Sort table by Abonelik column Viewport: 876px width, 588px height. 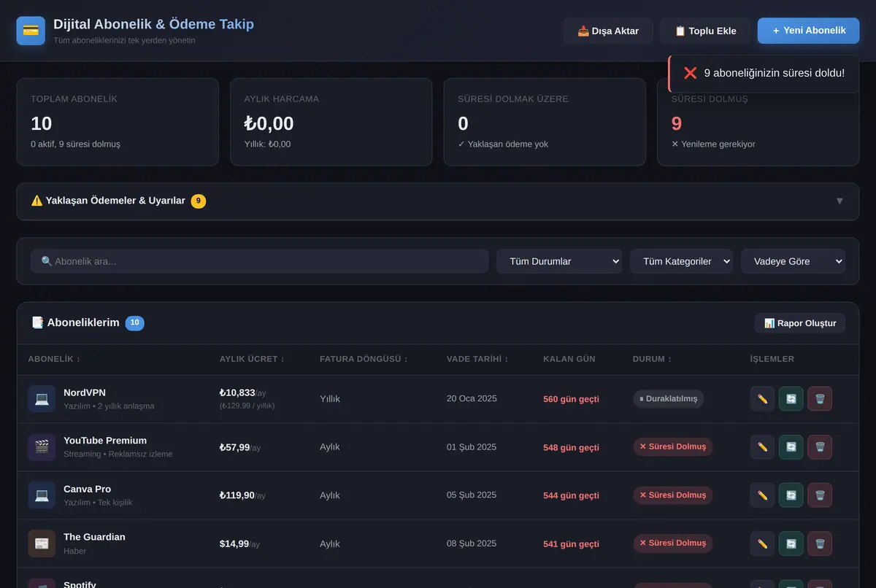pos(55,359)
